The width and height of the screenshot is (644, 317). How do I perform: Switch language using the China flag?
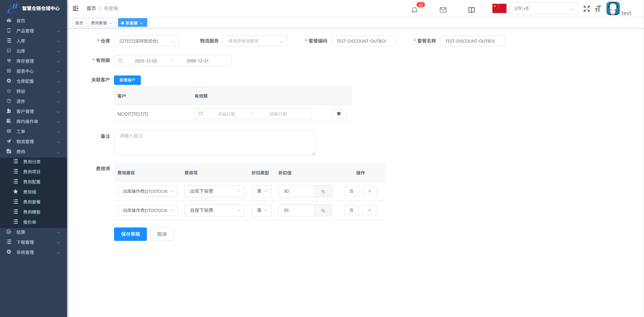coord(499,8)
